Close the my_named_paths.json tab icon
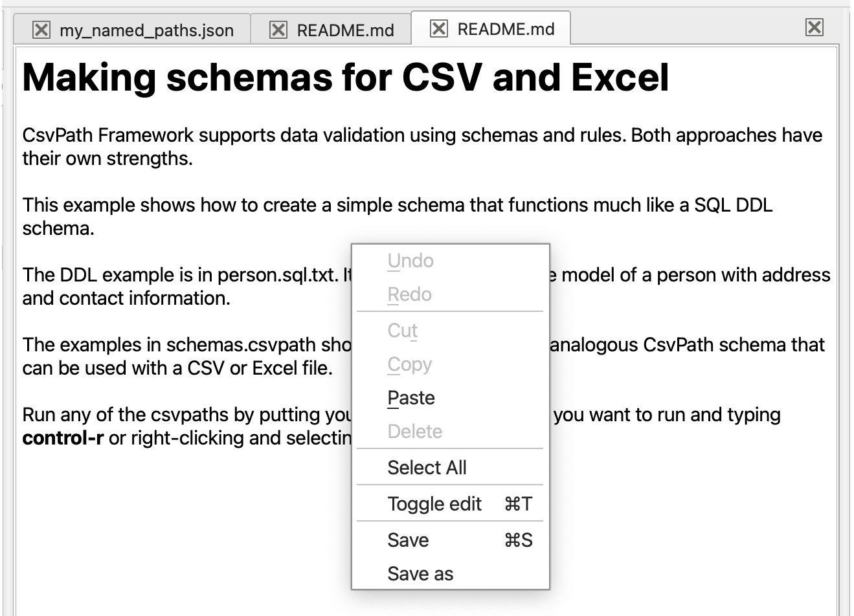The height and width of the screenshot is (616, 854). pos(41,30)
